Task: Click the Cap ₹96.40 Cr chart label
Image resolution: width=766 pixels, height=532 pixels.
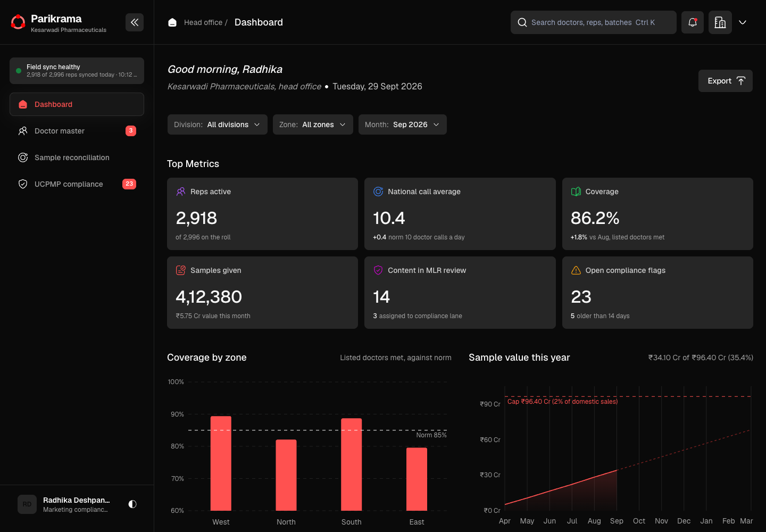Action: click(x=562, y=402)
